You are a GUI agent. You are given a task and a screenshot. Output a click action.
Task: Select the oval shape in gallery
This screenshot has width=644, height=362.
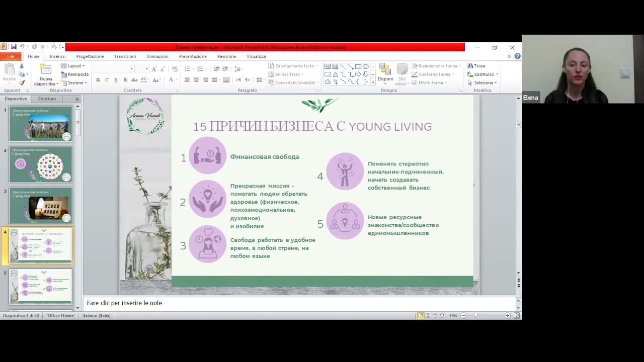point(365,66)
